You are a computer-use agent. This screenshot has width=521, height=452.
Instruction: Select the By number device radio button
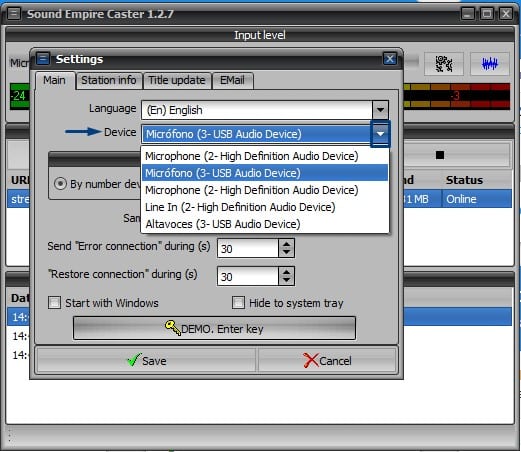click(x=60, y=184)
